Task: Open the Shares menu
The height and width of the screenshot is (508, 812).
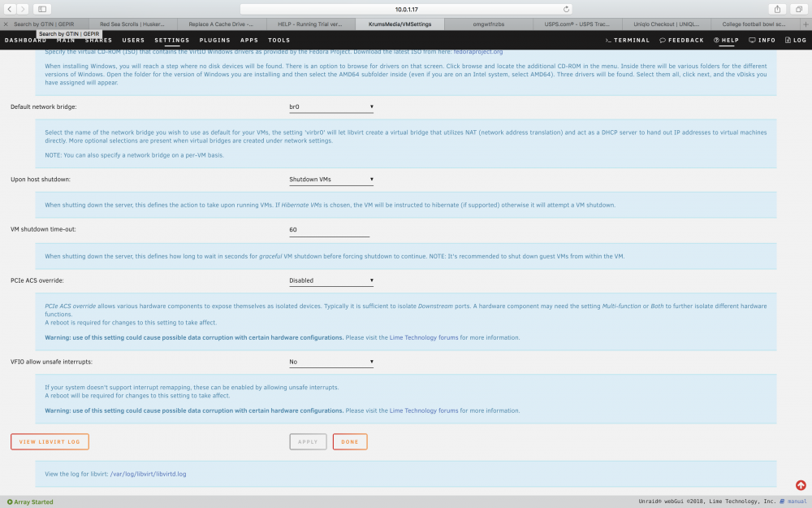Action: pos(98,40)
